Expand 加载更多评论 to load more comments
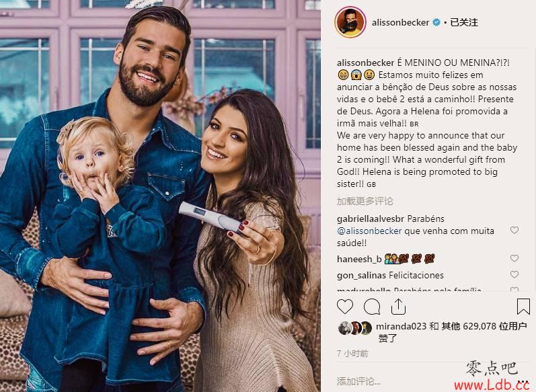The width and height of the screenshot is (536, 392). [x=365, y=201]
